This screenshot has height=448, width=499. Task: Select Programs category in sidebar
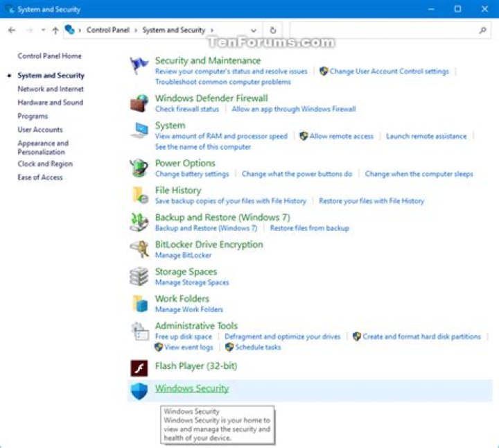33,117
